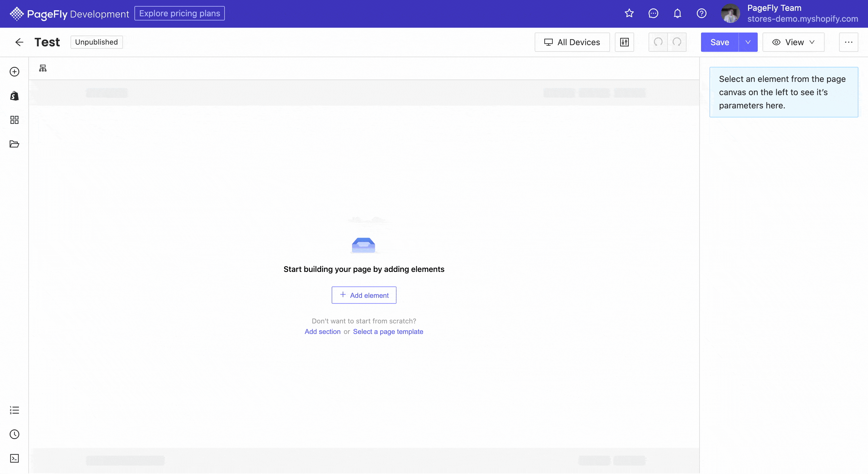Open the saved sections folder icon
The height and width of the screenshot is (474, 868).
pyautogui.click(x=14, y=144)
